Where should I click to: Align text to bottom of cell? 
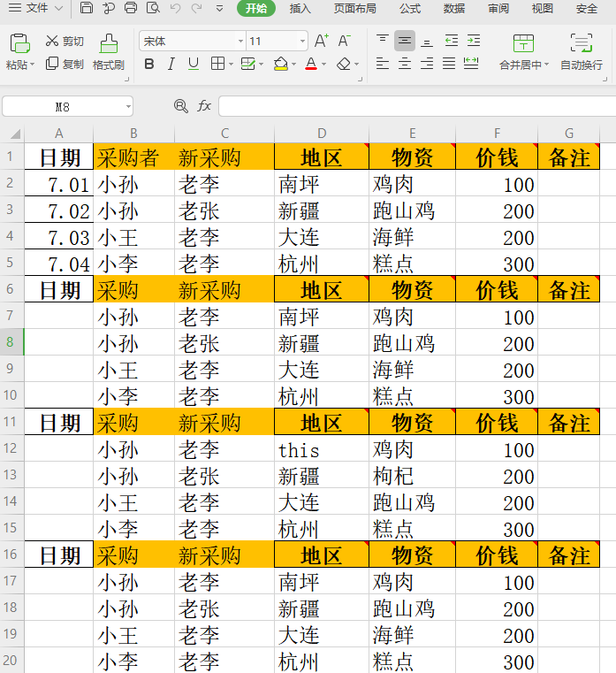click(426, 42)
